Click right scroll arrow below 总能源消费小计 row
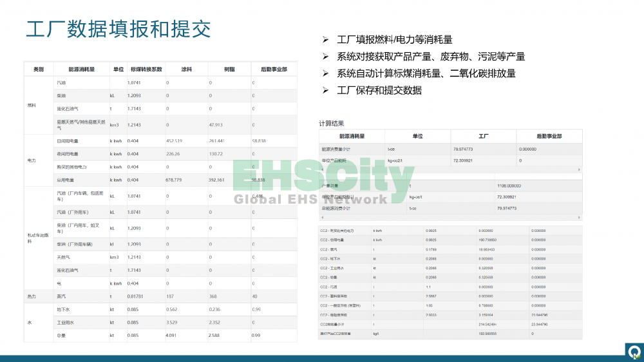Image resolution: width=644 pixels, height=362 pixels. [x=578, y=218]
